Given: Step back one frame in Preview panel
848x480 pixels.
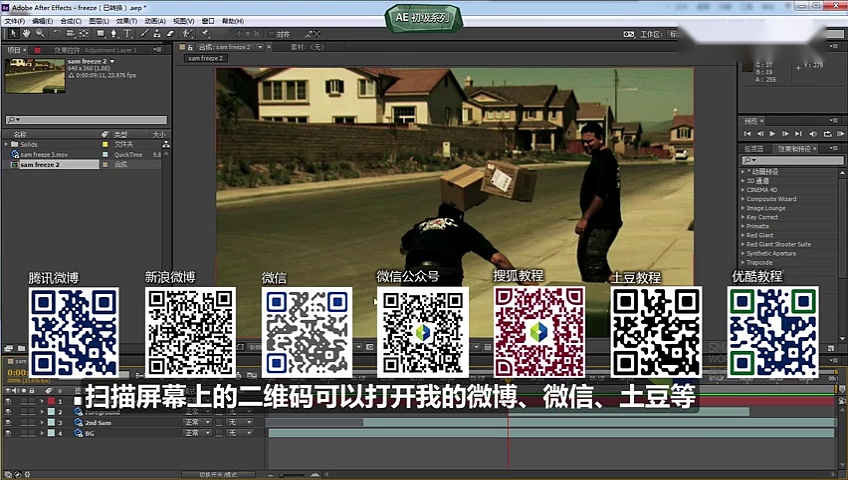Looking at the screenshot, I should coord(760,134).
